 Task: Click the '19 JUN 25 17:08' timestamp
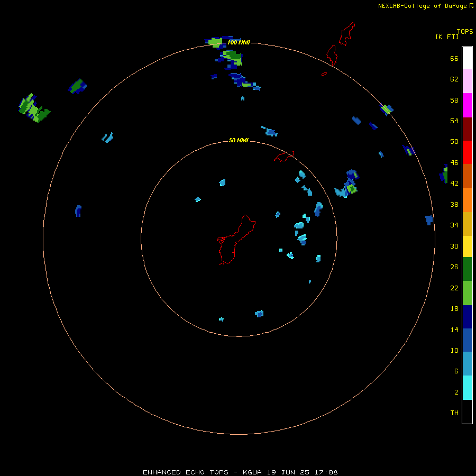click(x=303, y=472)
